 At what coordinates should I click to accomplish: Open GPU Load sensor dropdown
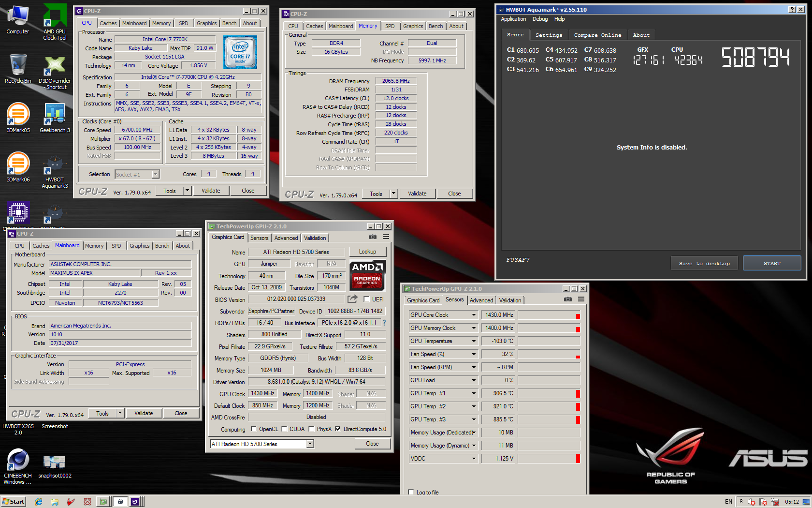click(x=474, y=380)
